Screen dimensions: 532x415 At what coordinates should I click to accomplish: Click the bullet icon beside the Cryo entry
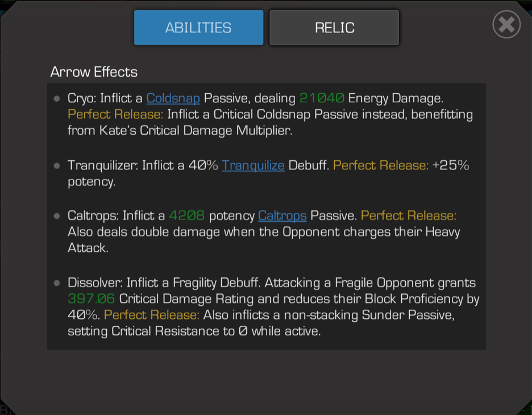[57, 99]
